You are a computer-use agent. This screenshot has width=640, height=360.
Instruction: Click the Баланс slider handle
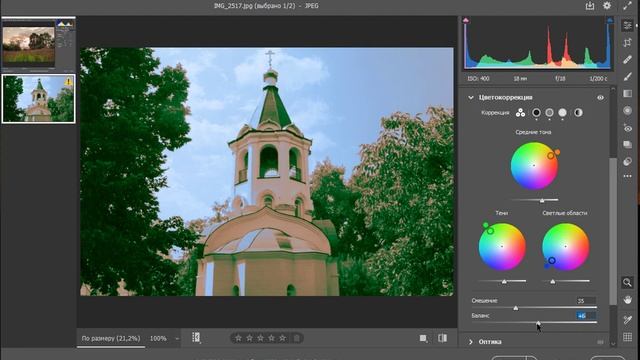(538, 323)
